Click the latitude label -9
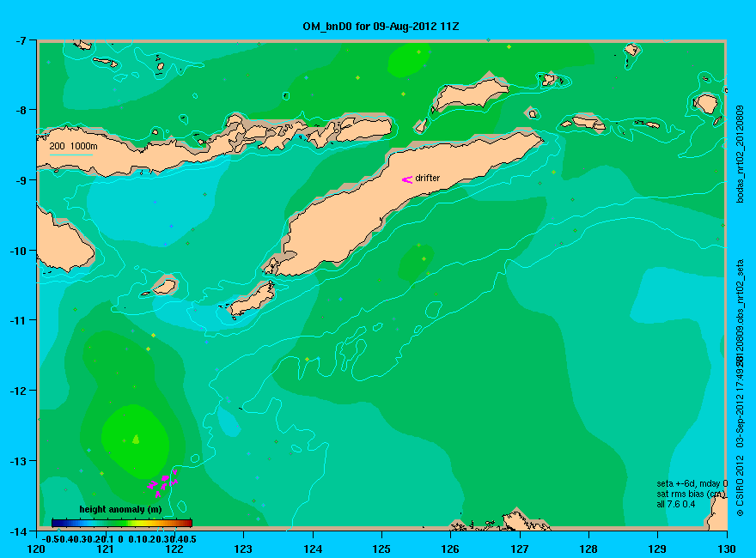 click(x=21, y=180)
